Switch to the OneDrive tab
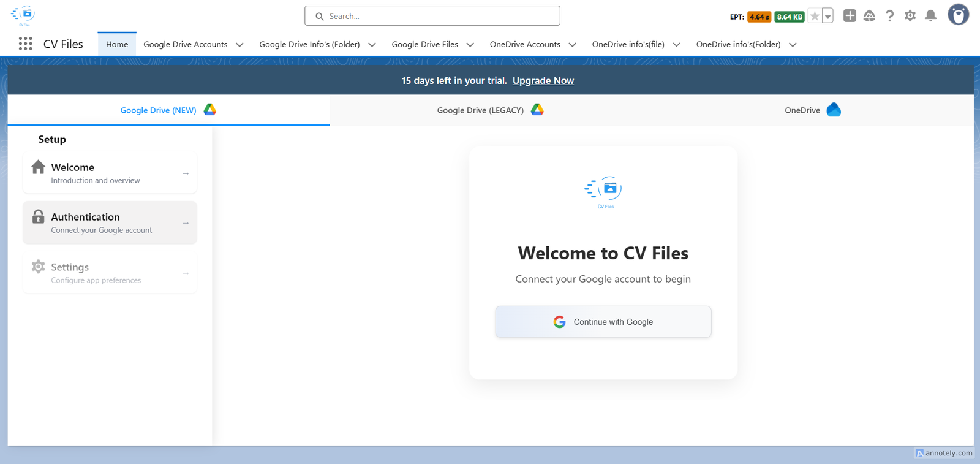The image size is (980, 464). [813, 110]
